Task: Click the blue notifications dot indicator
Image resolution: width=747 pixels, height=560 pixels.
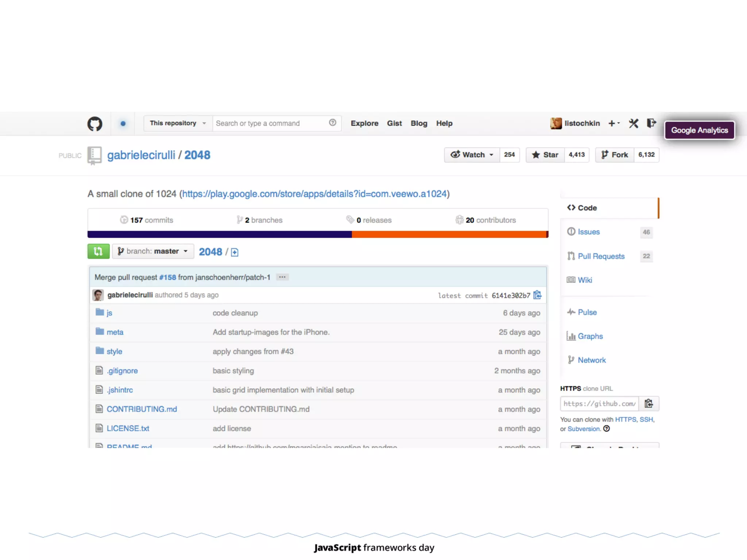Action: tap(123, 124)
